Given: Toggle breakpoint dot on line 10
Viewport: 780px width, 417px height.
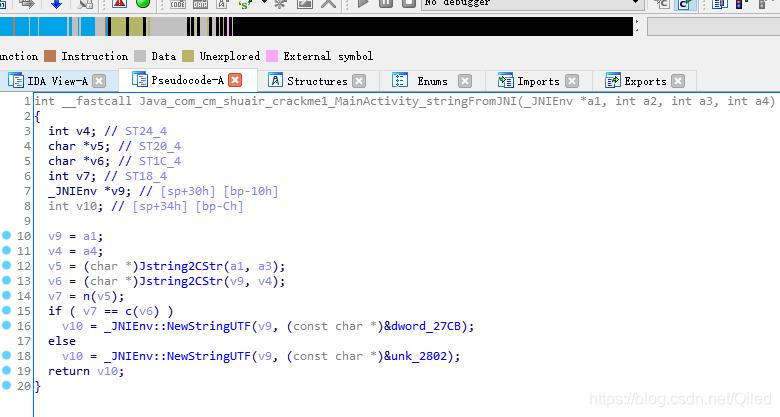Looking at the screenshot, I should coord(6,235).
